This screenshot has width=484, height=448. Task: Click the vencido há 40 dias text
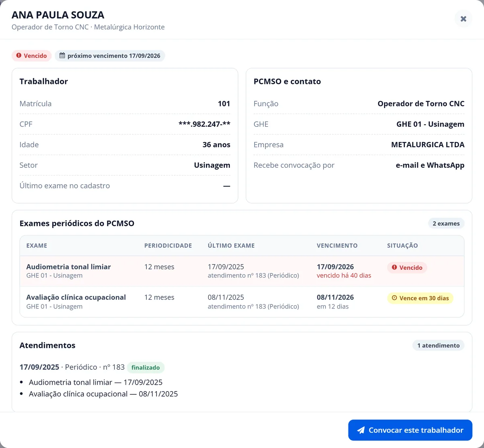click(x=344, y=276)
